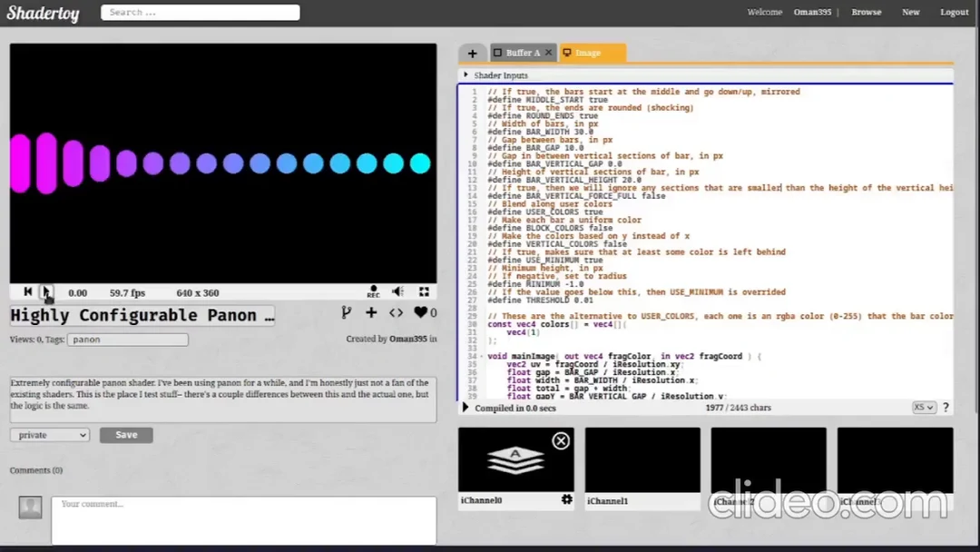Fork this shader
This screenshot has width=980, height=552.
click(x=346, y=311)
